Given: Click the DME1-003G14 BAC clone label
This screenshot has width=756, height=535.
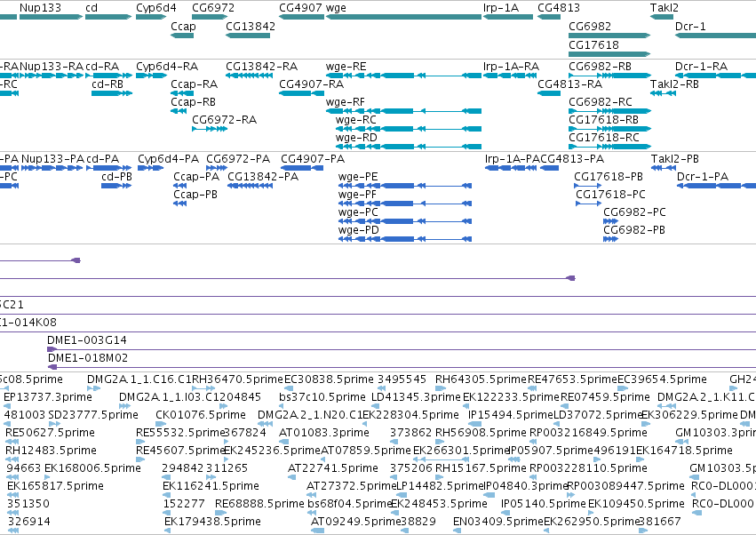Looking at the screenshot, I should point(87,340).
